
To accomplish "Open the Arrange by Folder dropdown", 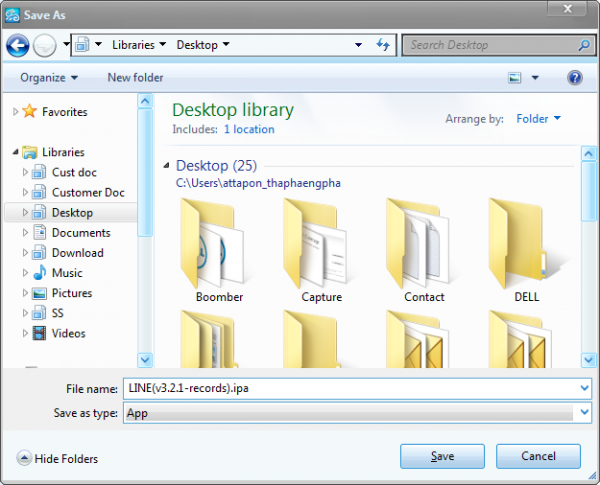I will (x=538, y=119).
